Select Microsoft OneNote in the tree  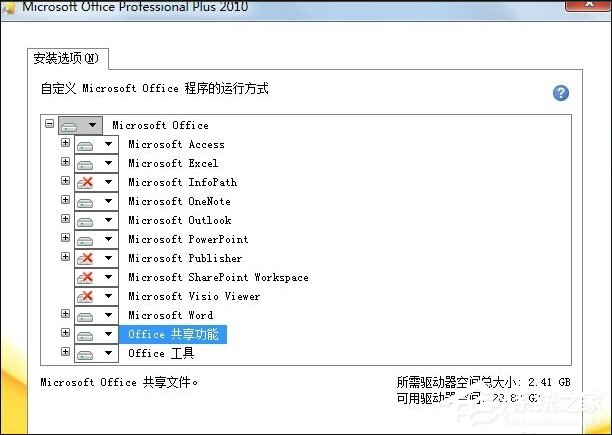[180, 201]
